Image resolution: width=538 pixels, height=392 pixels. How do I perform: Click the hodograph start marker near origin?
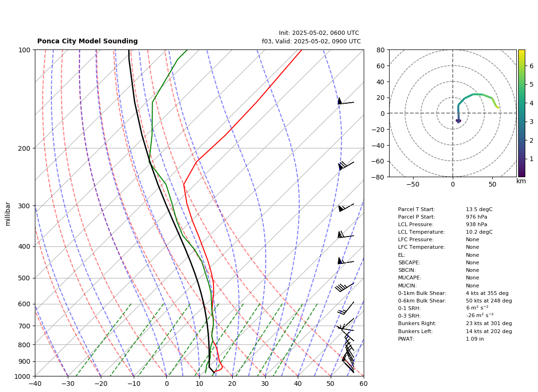458,121
